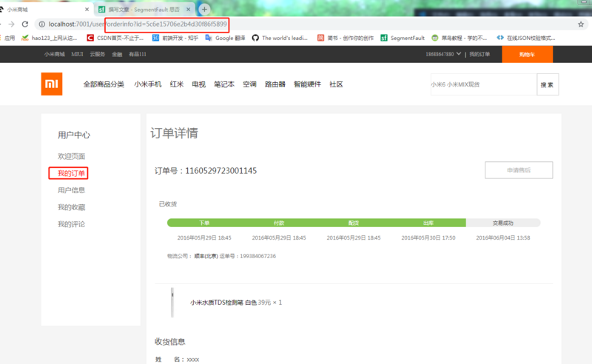Close the SegmentFault browser tab
592x364 pixels.
click(189, 9)
